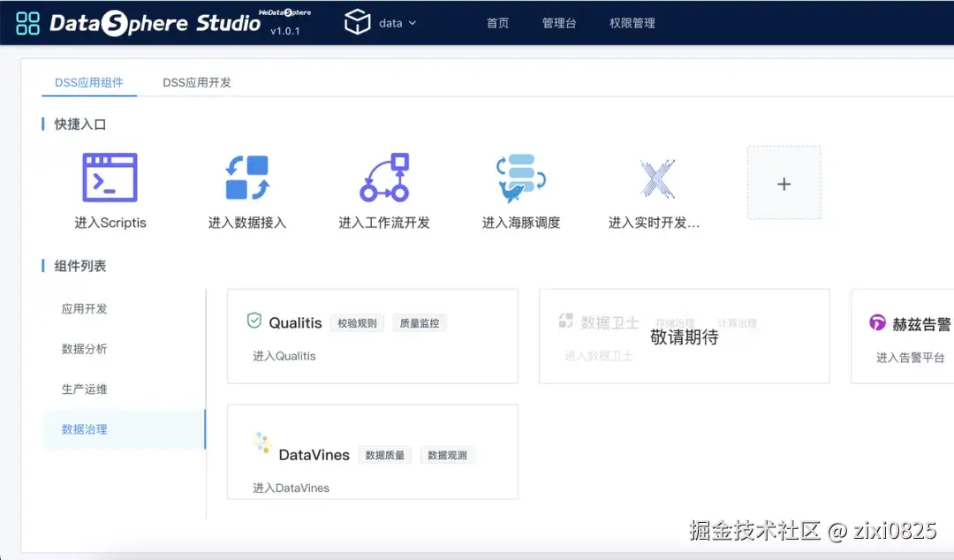Viewport: 954px width, 560px height.
Task: Click the 赫兹告警 alert platform icon
Action: click(876, 322)
